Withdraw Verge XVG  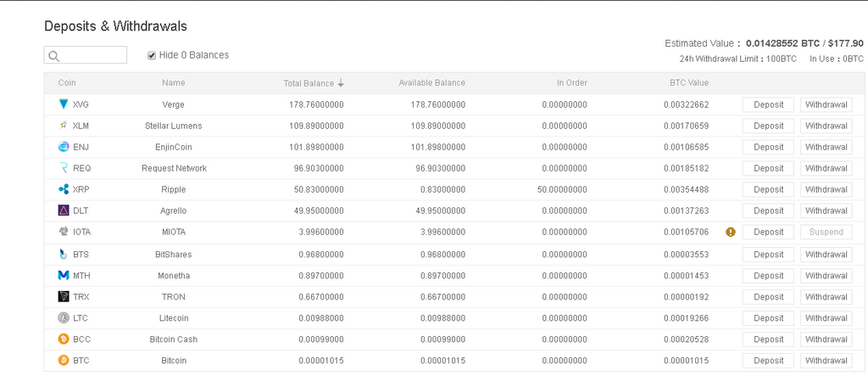point(826,104)
